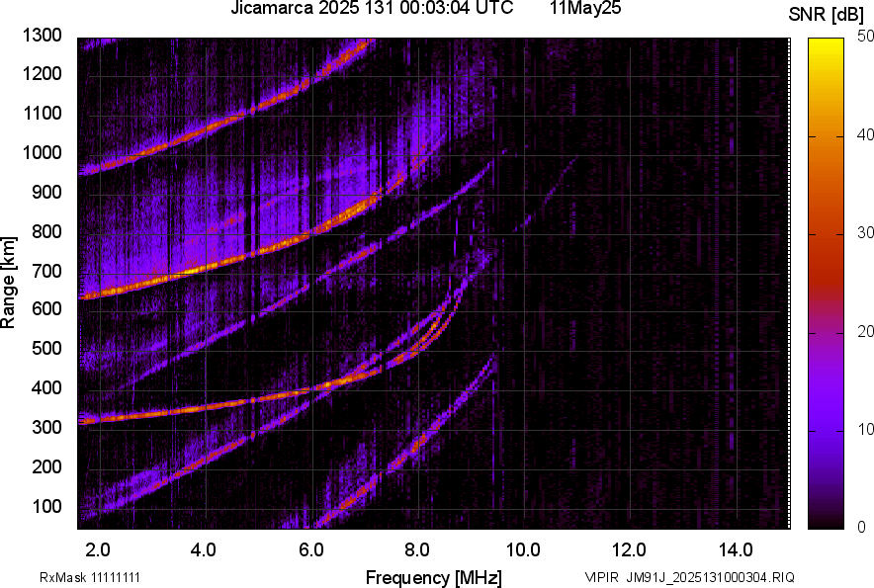Click the frequency tick label '2.0'

coord(98,550)
